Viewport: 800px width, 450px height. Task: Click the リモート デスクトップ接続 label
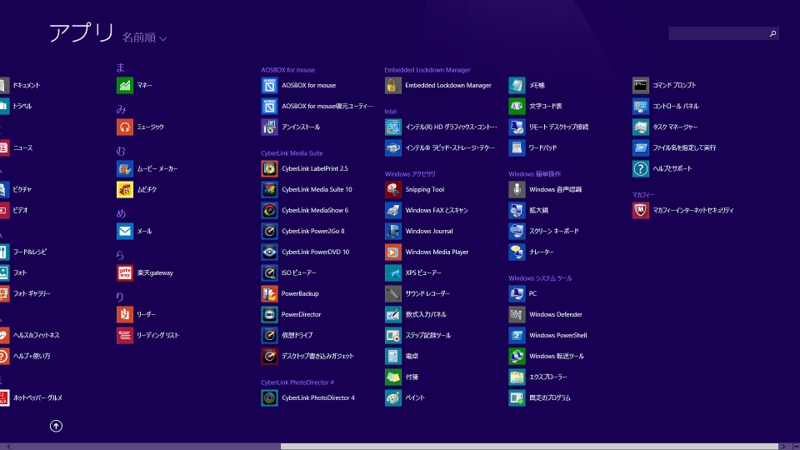(x=559, y=127)
